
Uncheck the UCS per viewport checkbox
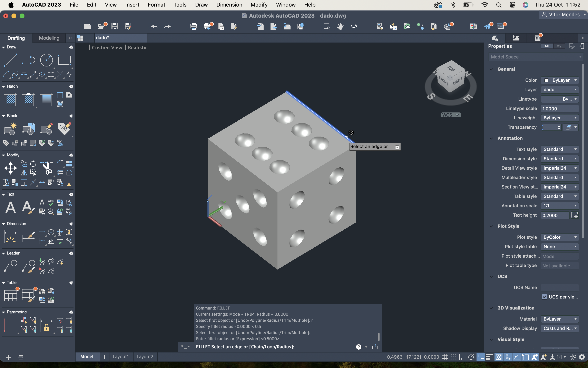545,297
